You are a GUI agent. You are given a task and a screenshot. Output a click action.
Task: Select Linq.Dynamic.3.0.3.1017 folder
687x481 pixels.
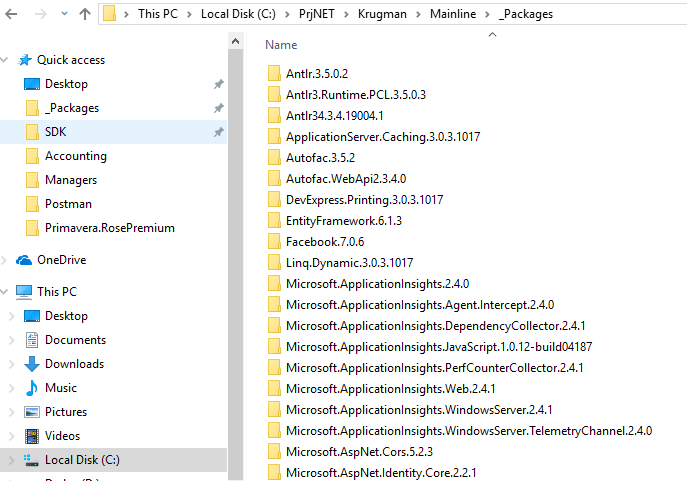[349, 263]
